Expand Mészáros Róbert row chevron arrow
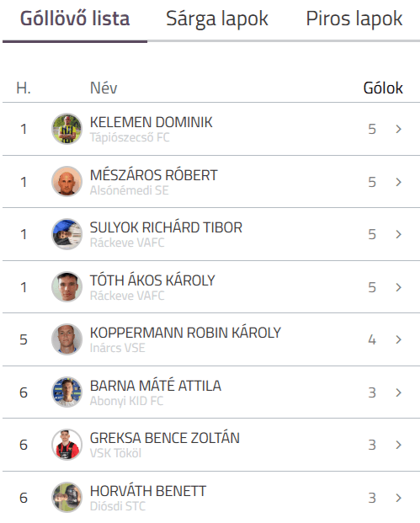This screenshot has width=420, height=523. (398, 182)
